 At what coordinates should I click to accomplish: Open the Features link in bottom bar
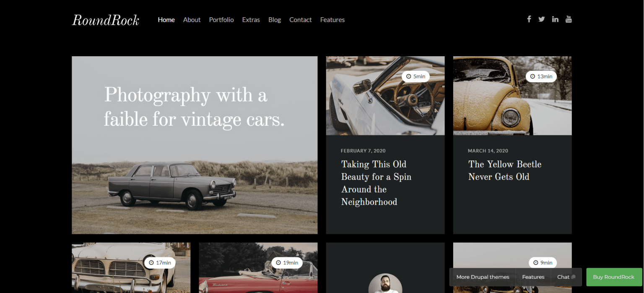click(533, 277)
